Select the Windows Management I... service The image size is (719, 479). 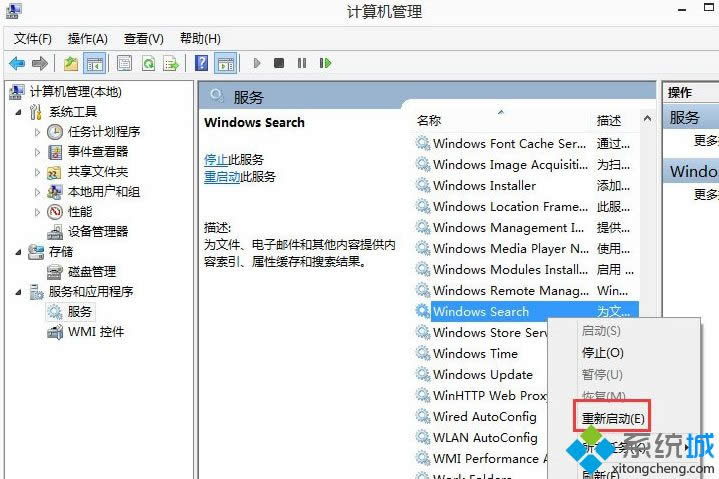click(508, 227)
